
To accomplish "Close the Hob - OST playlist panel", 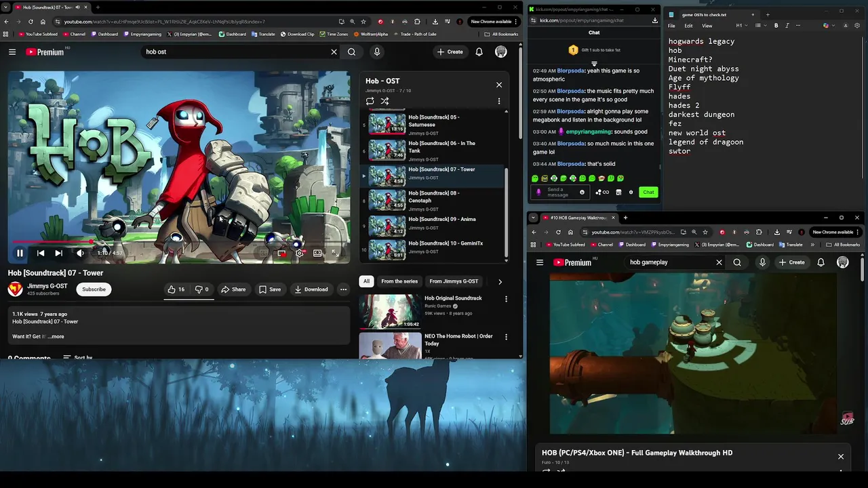I will coord(499,85).
